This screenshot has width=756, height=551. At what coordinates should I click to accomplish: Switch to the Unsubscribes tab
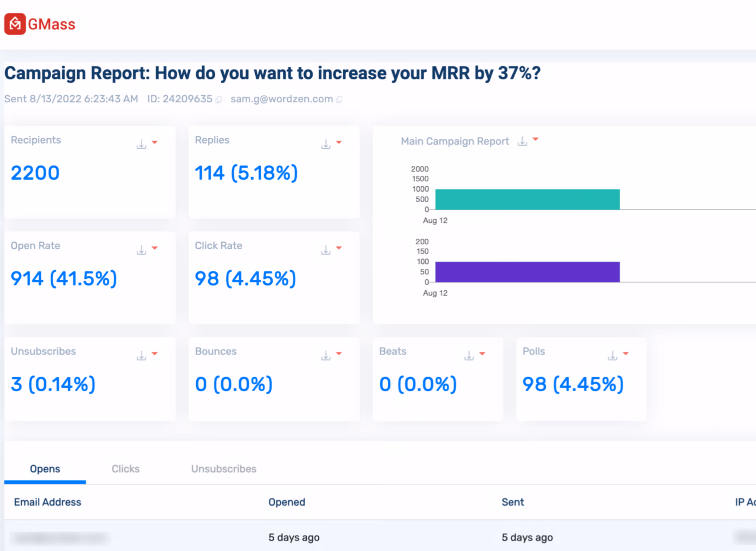point(224,469)
